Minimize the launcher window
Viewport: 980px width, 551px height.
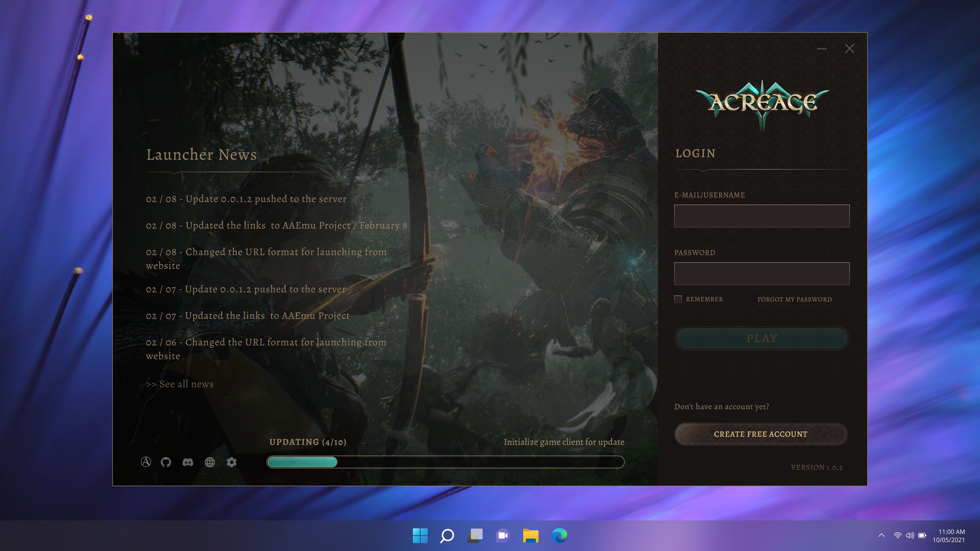[x=822, y=49]
